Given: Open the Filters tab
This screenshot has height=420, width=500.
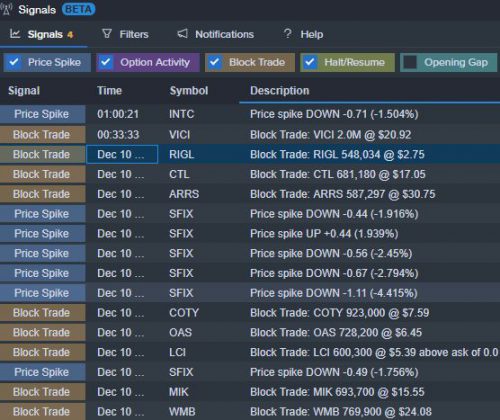Looking at the screenshot, I should point(125,34).
